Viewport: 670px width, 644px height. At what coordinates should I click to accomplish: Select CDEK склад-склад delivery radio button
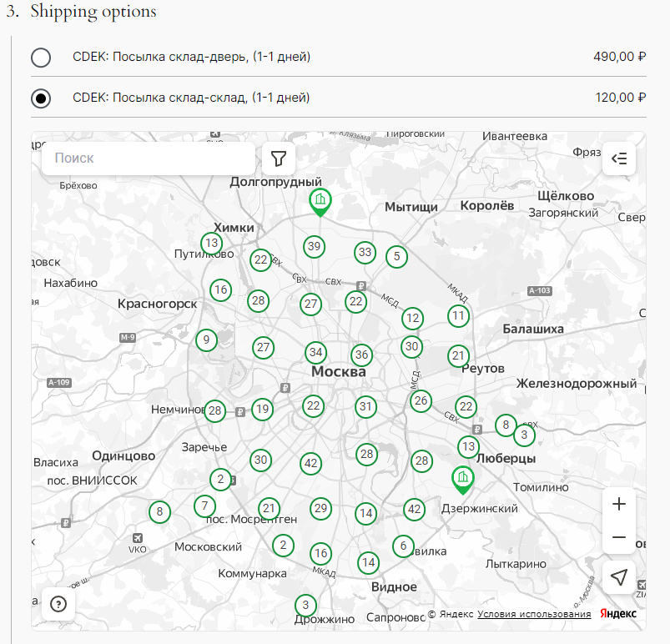41,98
